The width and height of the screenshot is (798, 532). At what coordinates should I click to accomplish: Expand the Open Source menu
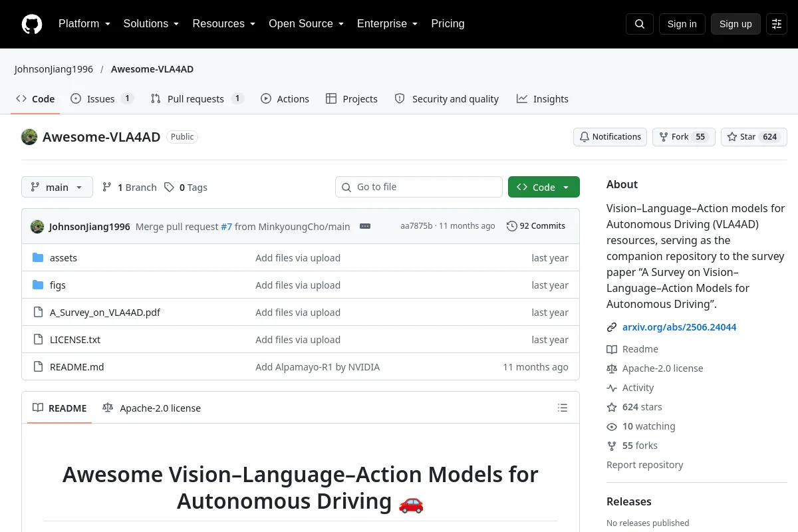(x=306, y=24)
